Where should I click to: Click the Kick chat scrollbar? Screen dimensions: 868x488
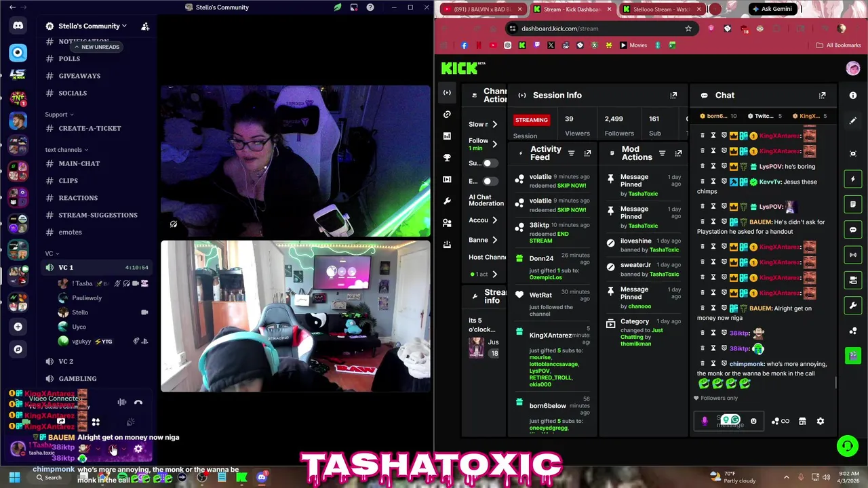(835, 382)
